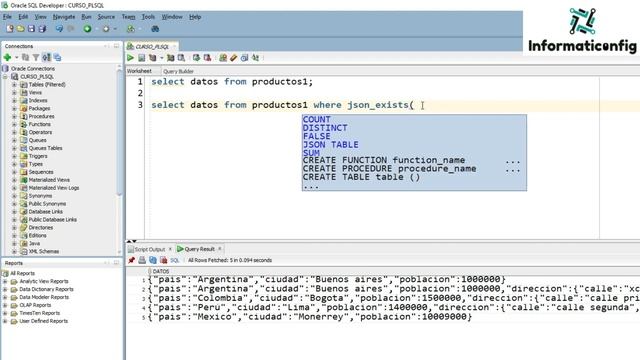Screen dimensions: 640x360
Task: Click the SQL link in Query Result toolbar
Action: click(175, 260)
